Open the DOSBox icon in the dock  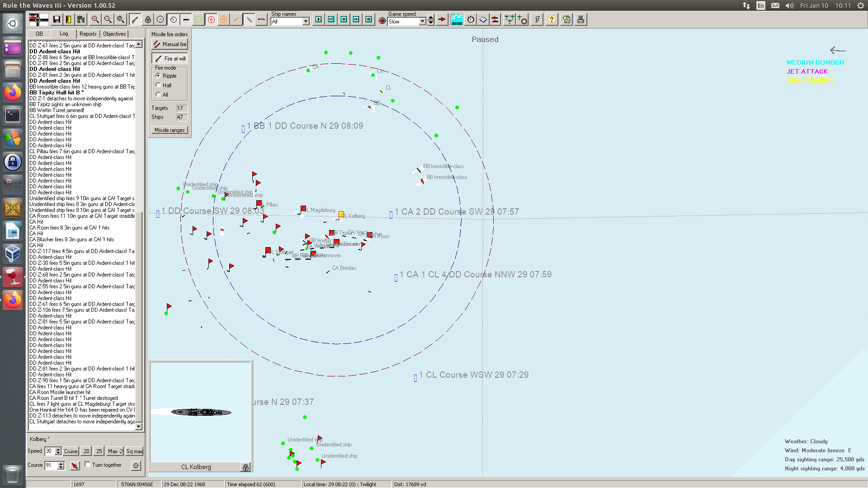pos(13,207)
